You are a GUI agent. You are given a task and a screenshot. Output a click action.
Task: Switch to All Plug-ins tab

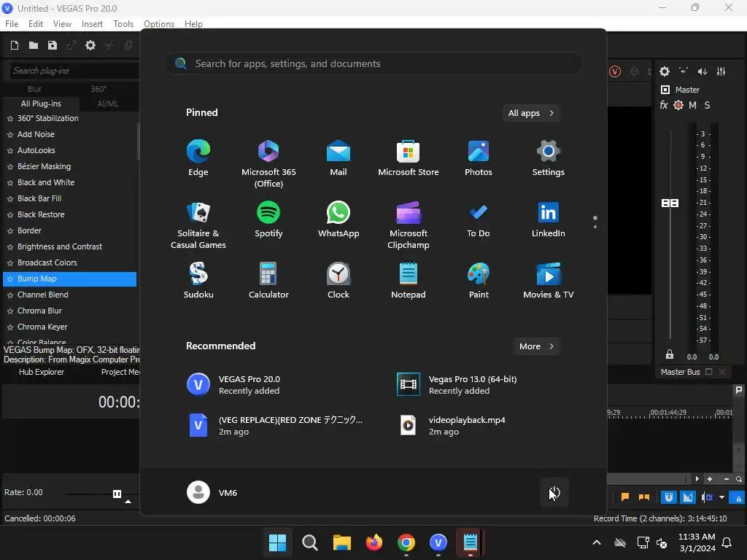tap(41, 104)
